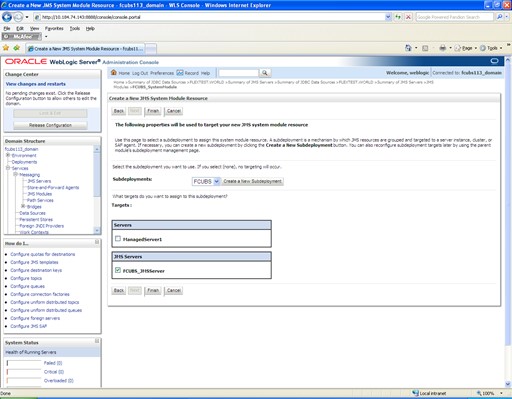512x399 pixels.
Task: Click the Local intranet zone icon
Action: 415,393
